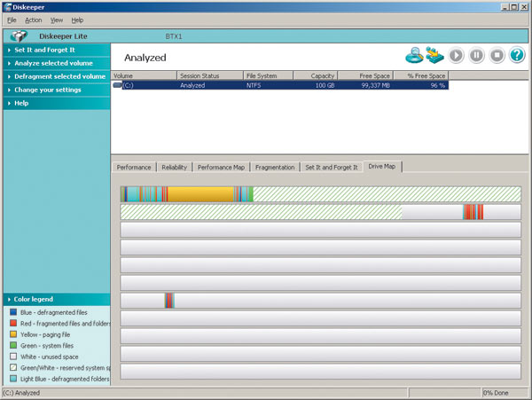Select the Drive Map tab
This screenshot has height=400, width=532.
pyautogui.click(x=382, y=166)
